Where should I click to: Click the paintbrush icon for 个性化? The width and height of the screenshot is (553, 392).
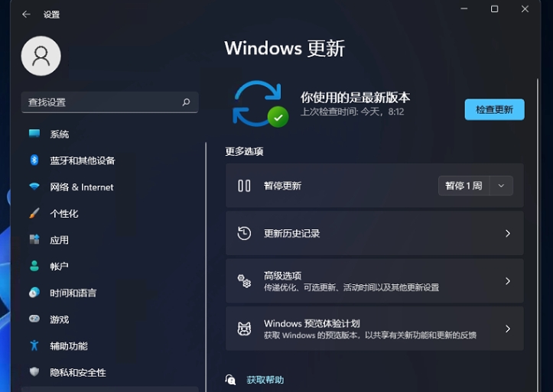click(x=34, y=213)
